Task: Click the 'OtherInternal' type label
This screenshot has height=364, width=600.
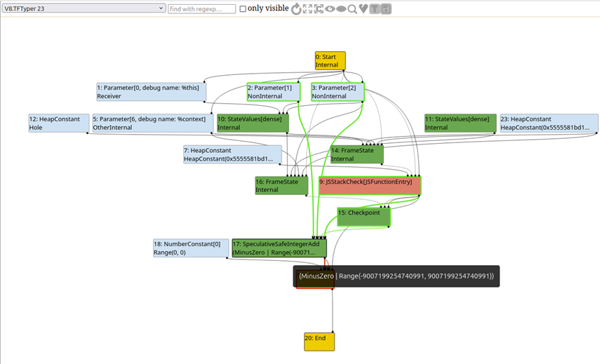Action: (x=112, y=128)
